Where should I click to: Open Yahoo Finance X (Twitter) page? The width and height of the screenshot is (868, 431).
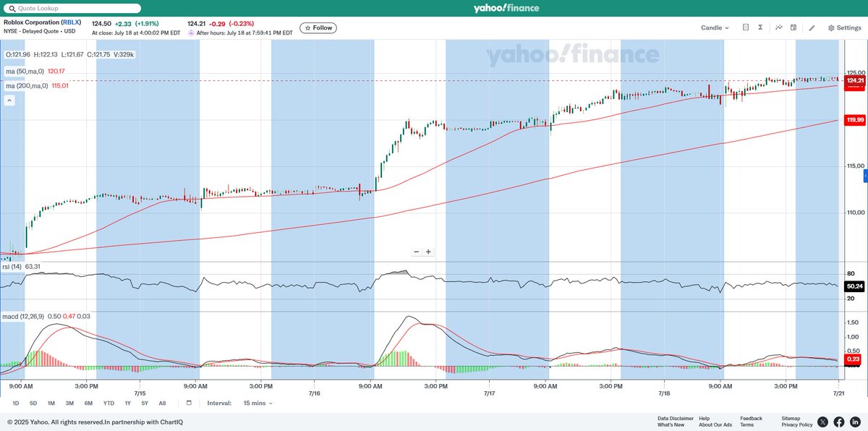822,422
